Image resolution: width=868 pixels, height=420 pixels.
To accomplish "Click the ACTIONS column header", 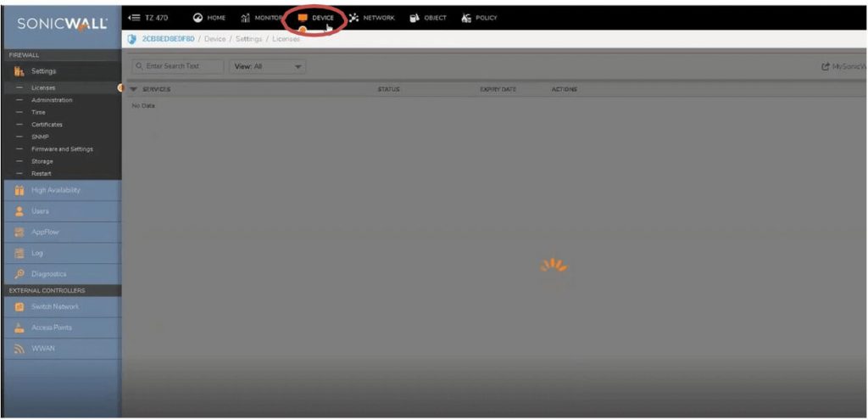I will [x=564, y=89].
